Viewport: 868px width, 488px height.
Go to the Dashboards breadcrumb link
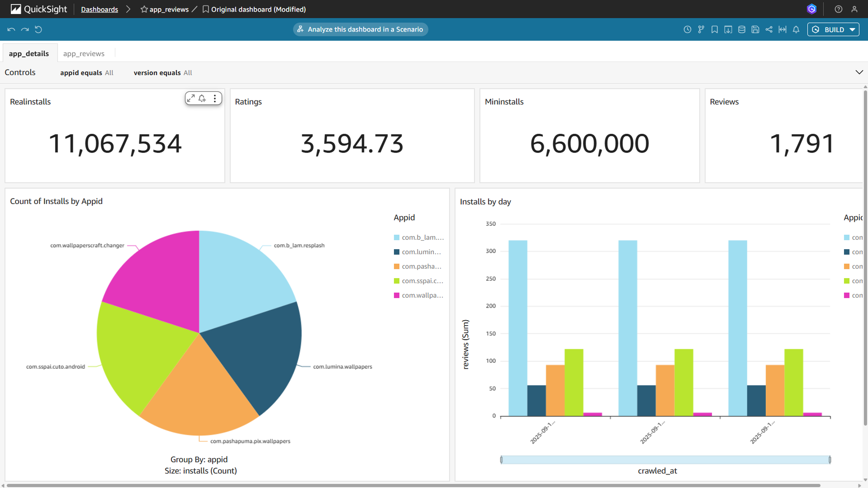tap(100, 9)
